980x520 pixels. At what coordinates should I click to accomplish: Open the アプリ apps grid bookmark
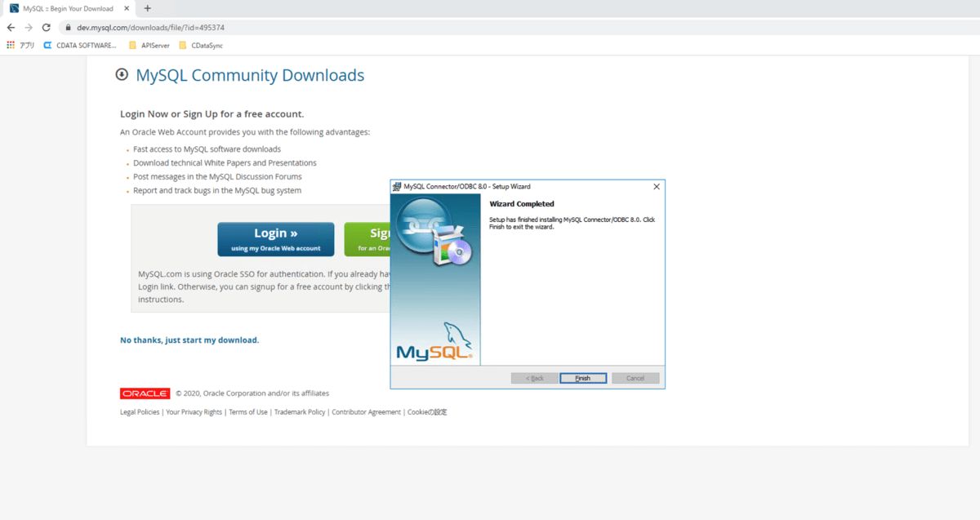[x=20, y=46]
